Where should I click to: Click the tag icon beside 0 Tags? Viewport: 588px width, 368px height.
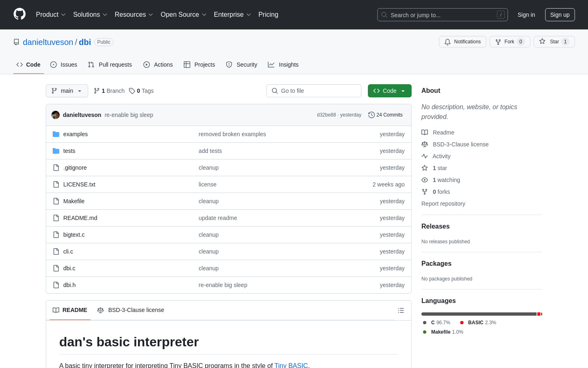point(132,91)
